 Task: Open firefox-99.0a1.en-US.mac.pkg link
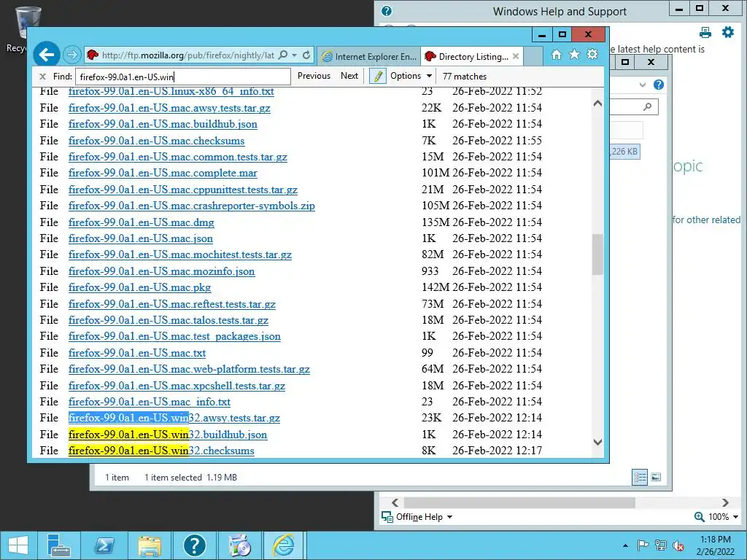(x=139, y=287)
